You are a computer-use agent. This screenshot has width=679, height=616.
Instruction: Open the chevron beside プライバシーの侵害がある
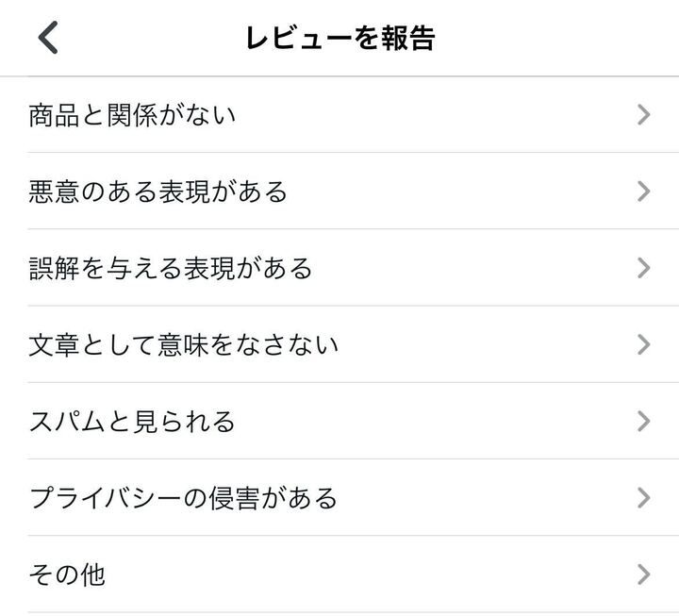(x=644, y=498)
